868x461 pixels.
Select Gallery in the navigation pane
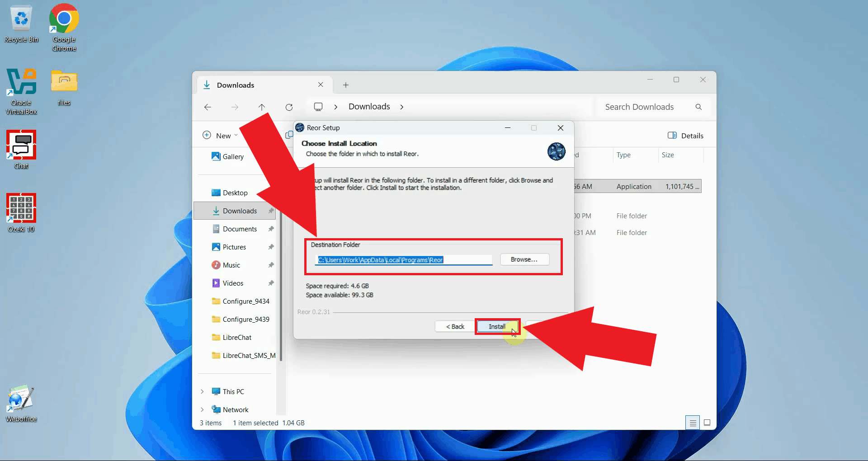tap(227, 156)
